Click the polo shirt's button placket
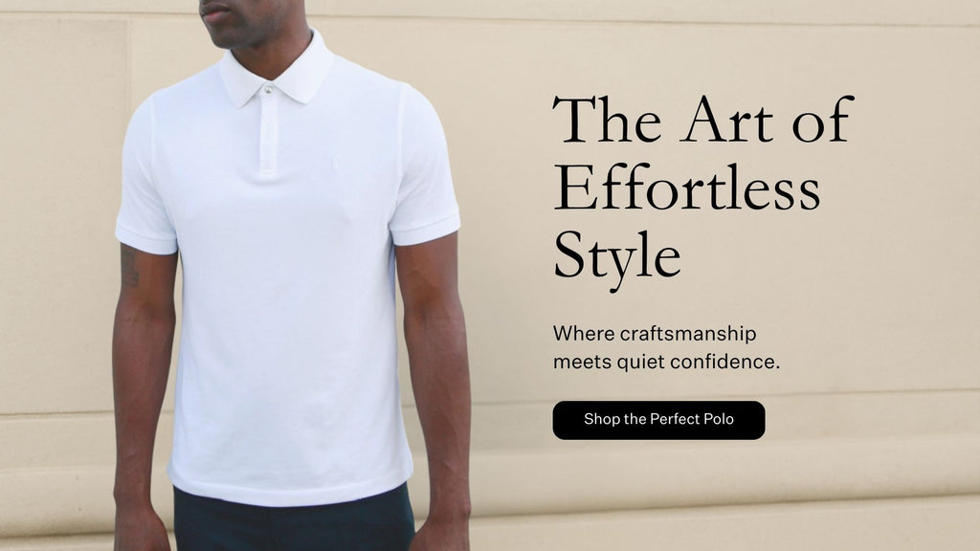Viewport: 980px width, 551px height. [268, 131]
